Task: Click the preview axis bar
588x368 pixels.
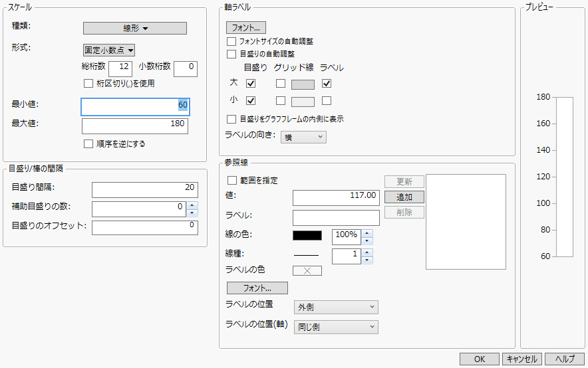Action: point(564,177)
